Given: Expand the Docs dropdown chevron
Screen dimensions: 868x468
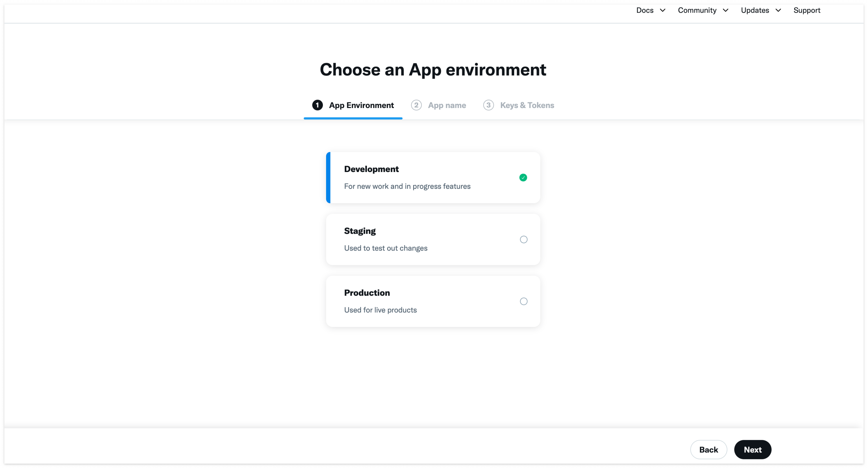Looking at the screenshot, I should (x=663, y=10).
